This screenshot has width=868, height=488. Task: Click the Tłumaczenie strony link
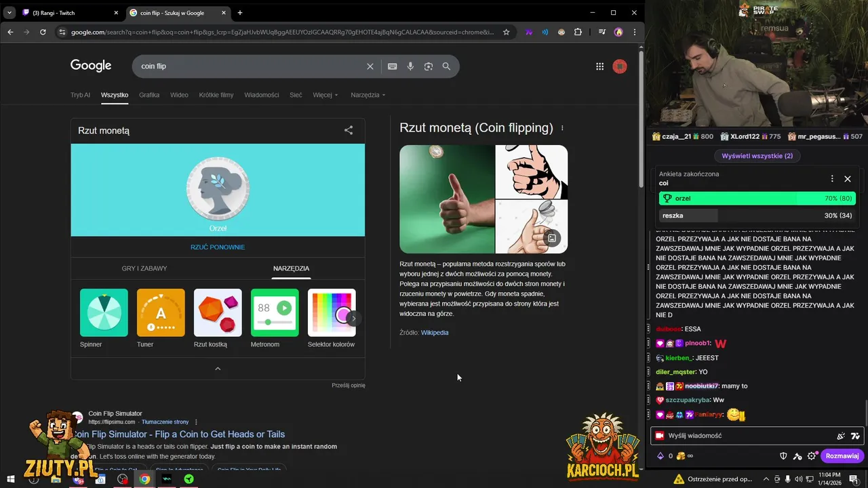[165, 422]
